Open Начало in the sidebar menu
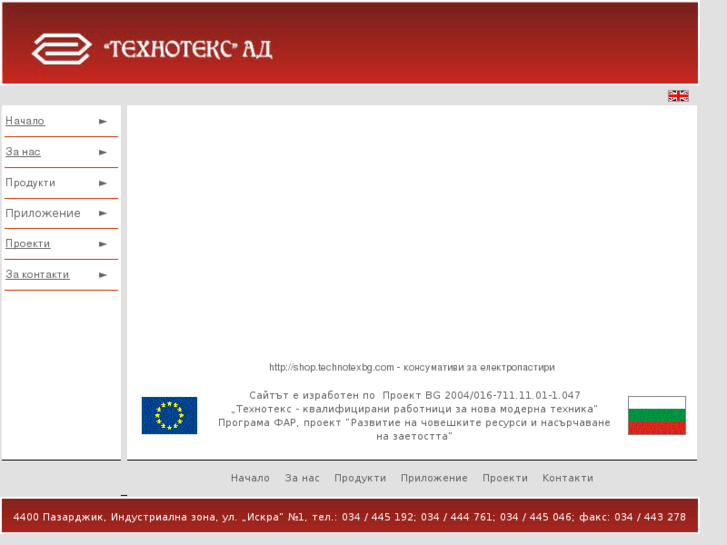727x545 pixels. (25, 121)
